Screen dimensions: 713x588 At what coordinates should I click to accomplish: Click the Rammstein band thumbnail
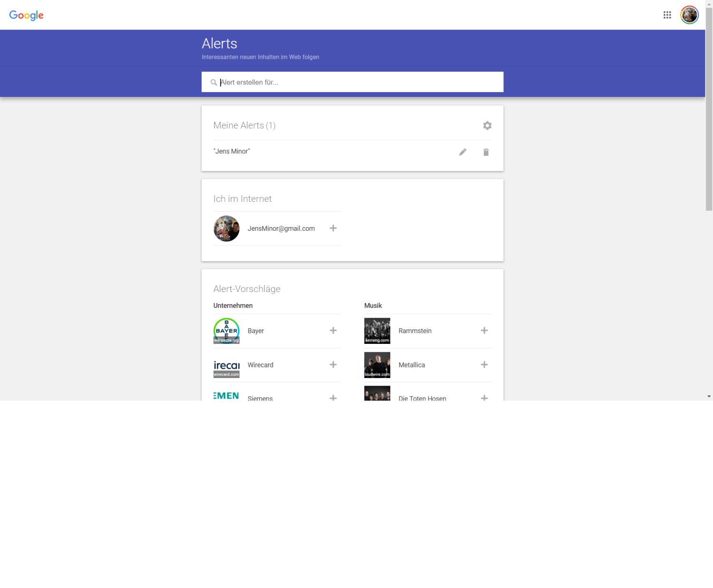pyautogui.click(x=377, y=331)
